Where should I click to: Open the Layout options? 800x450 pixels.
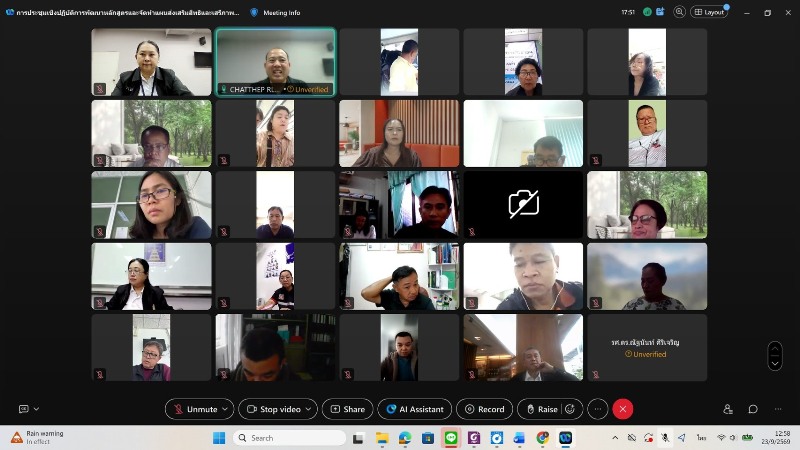point(709,12)
